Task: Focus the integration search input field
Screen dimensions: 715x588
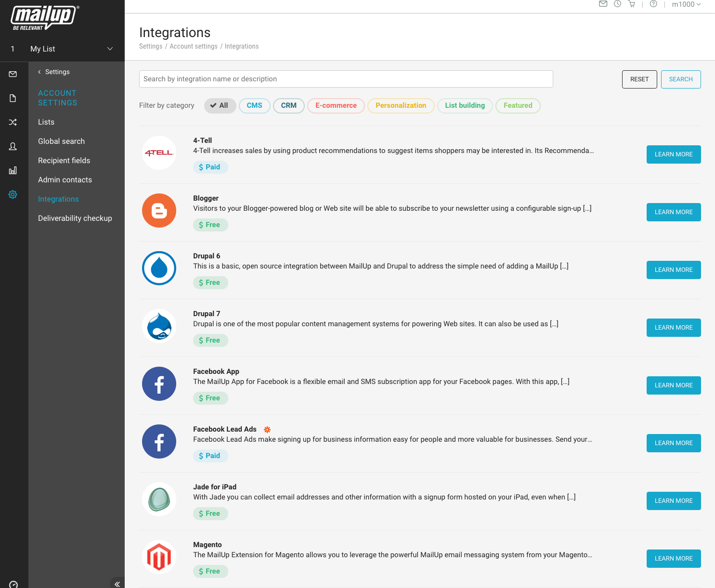Action: [x=346, y=79]
